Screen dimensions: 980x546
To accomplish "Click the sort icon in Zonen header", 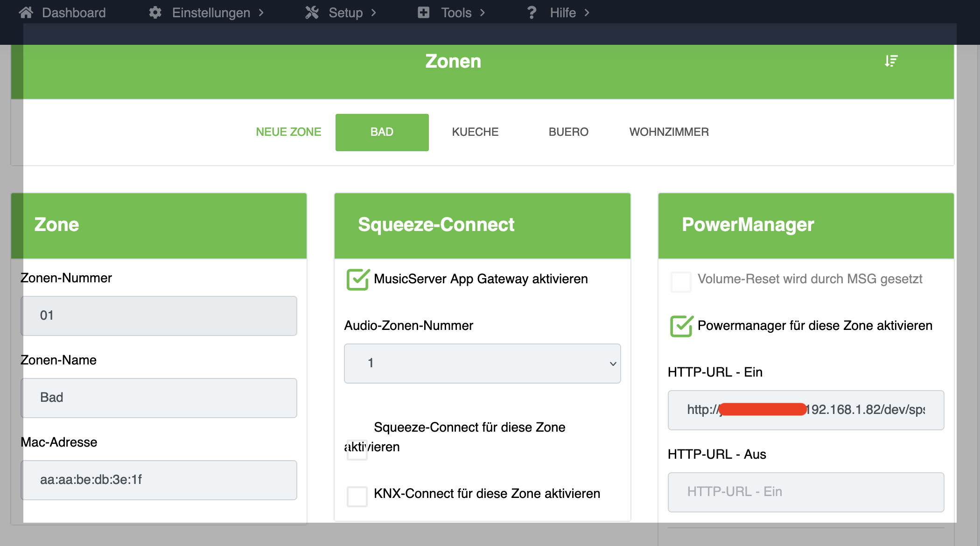I will click(x=891, y=61).
